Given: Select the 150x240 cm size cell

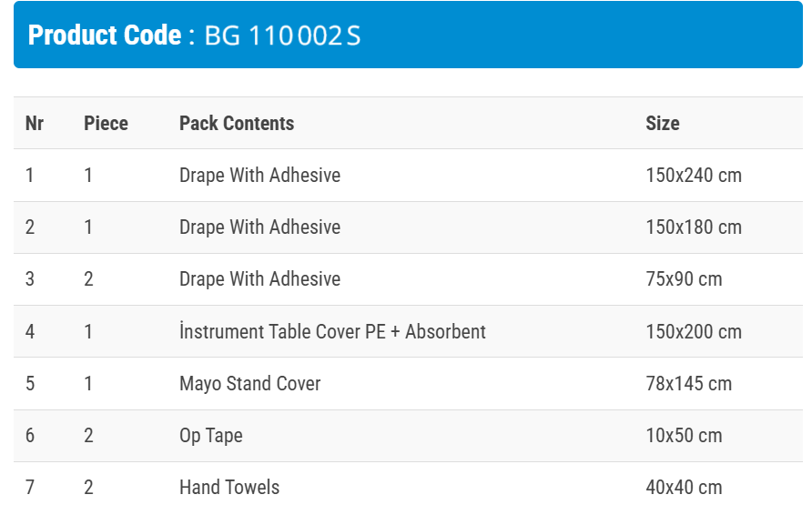Looking at the screenshot, I should tap(693, 176).
